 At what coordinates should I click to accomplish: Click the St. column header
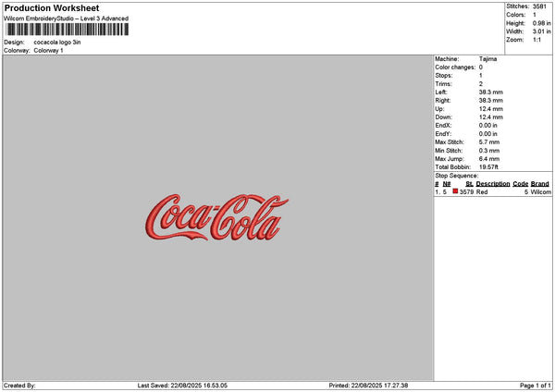pyautogui.click(x=469, y=184)
